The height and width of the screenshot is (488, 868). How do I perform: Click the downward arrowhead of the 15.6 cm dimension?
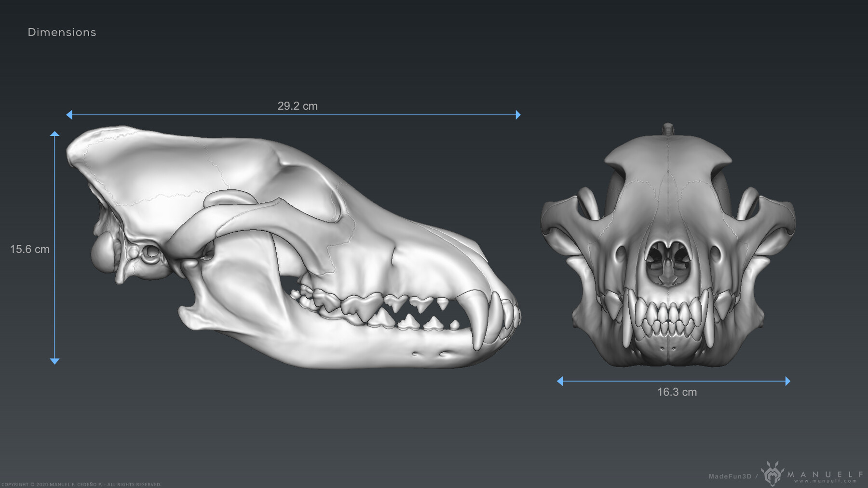point(55,362)
